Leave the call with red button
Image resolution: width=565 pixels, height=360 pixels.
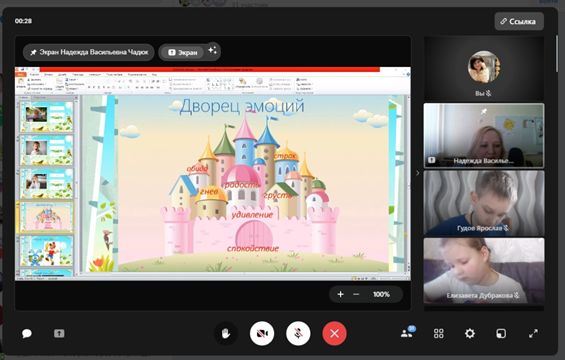pyautogui.click(x=334, y=333)
